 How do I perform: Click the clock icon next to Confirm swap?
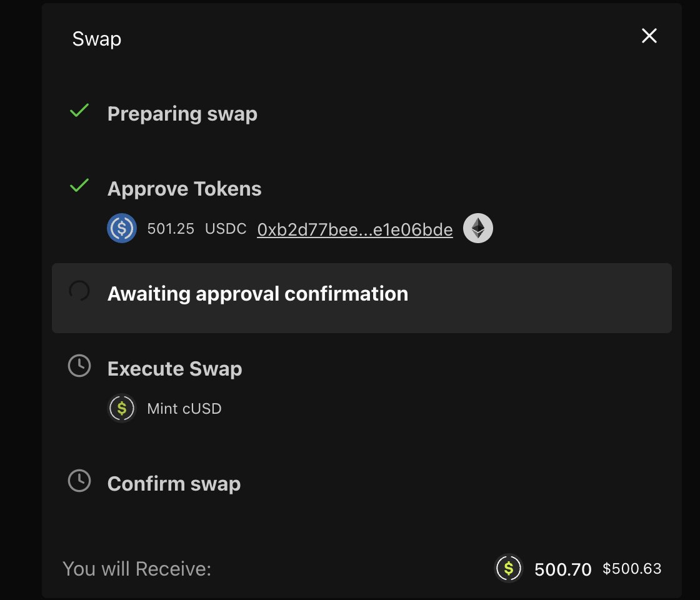(79, 481)
